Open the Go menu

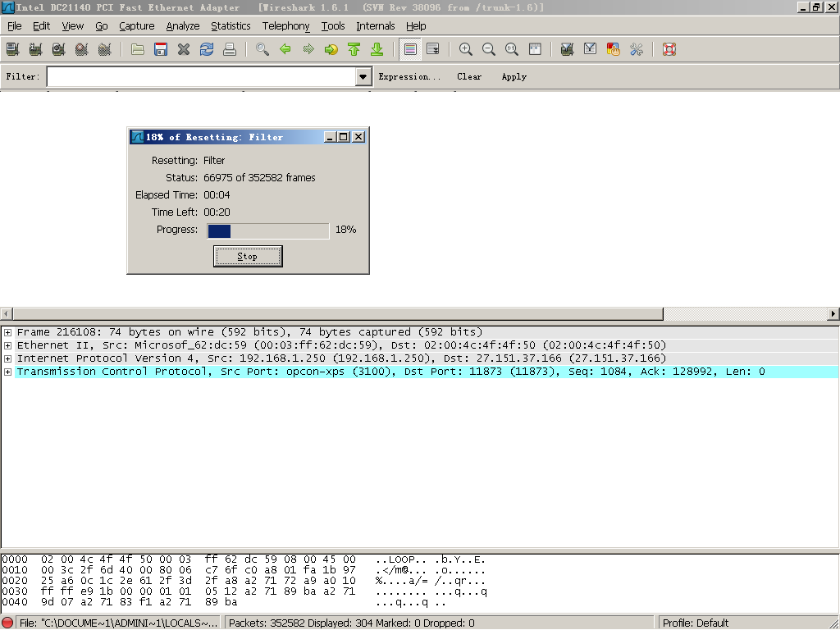pyautogui.click(x=102, y=25)
